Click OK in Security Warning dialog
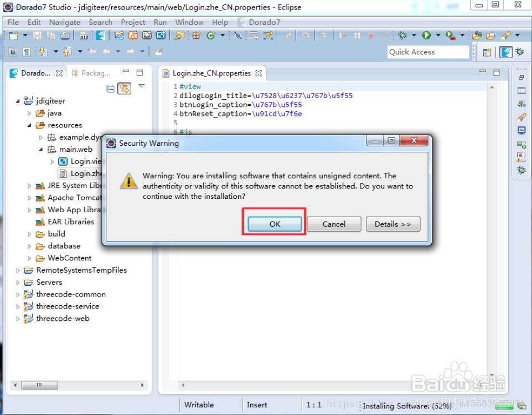The width and height of the screenshot is (532, 415). [x=275, y=224]
